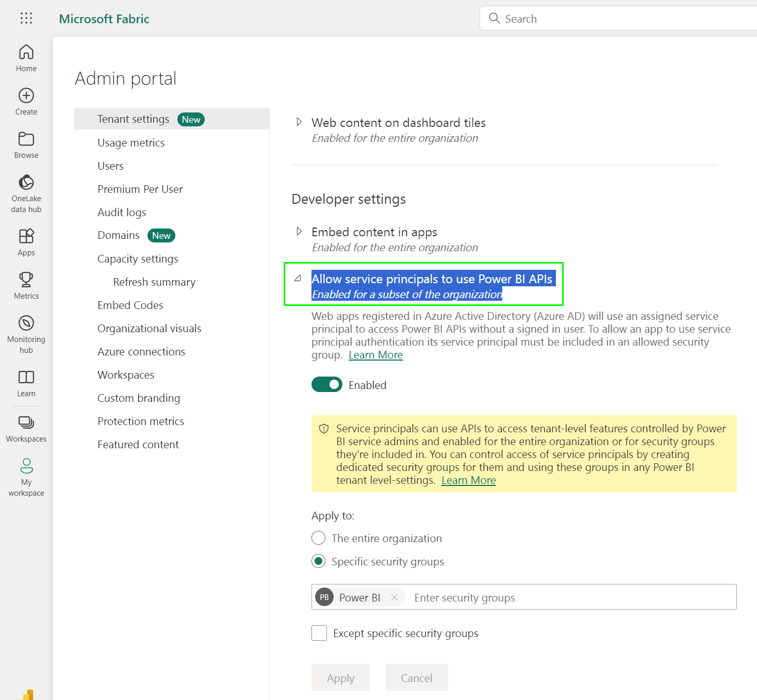This screenshot has height=700, width=757.
Task: Open the app launcher waffle icon
Action: click(26, 18)
